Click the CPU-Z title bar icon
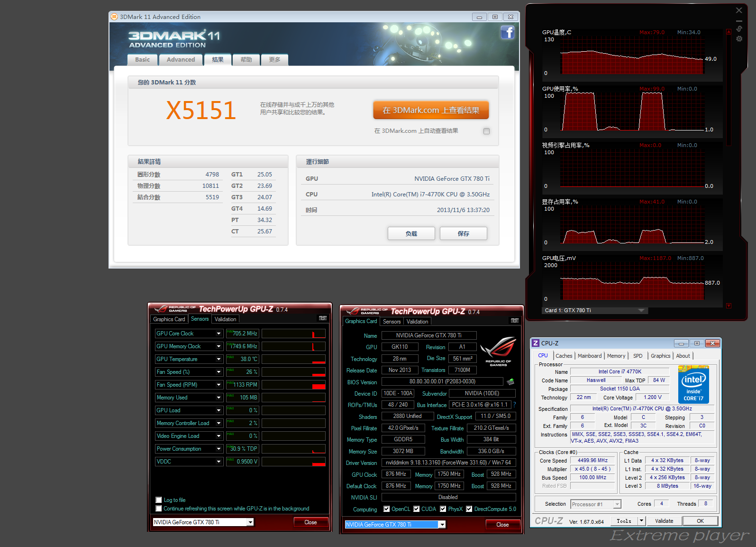756x547 pixels. (536, 343)
